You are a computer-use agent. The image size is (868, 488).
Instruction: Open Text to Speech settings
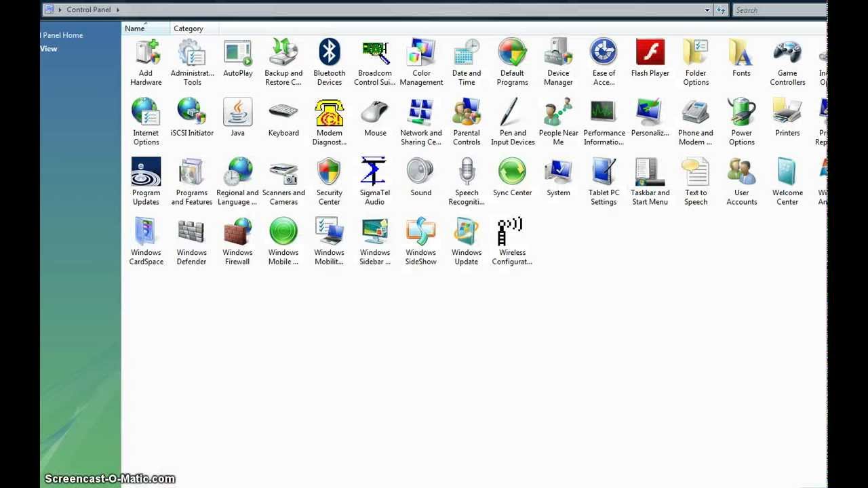(x=696, y=182)
